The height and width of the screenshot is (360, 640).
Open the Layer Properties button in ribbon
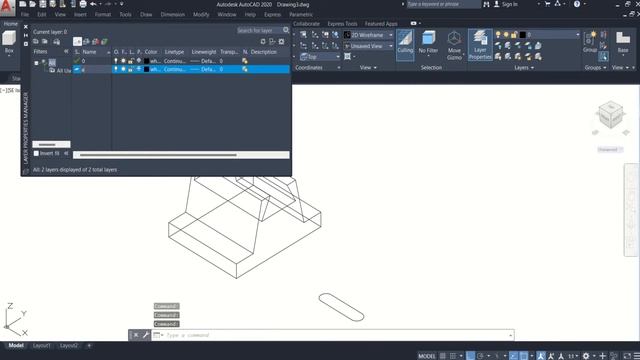480,45
